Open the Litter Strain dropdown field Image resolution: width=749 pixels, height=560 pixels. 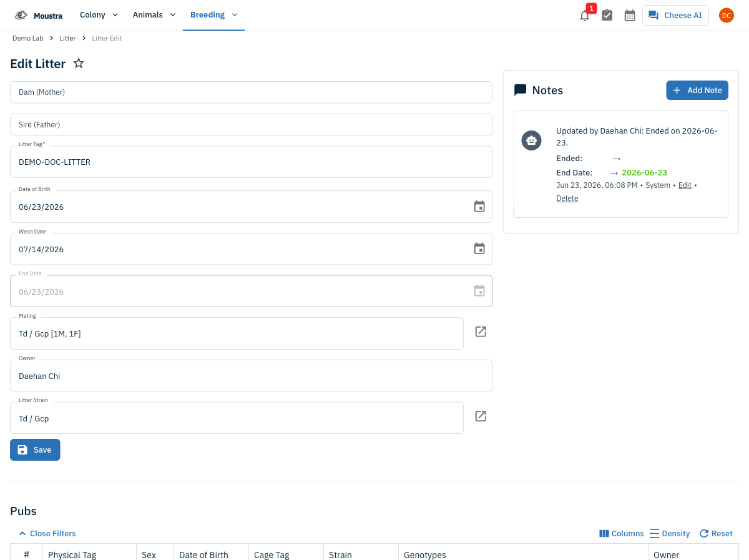[237, 418]
